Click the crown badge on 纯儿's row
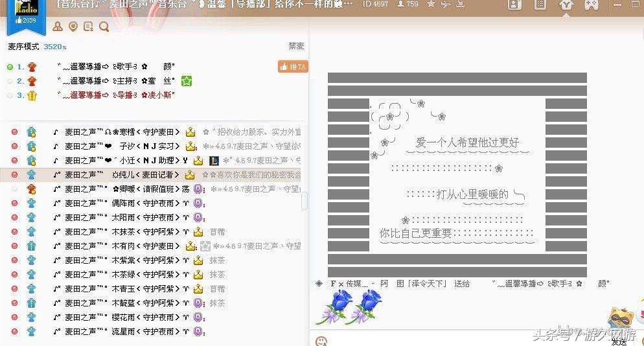Screen dimensions: 644x346 [x=190, y=175]
